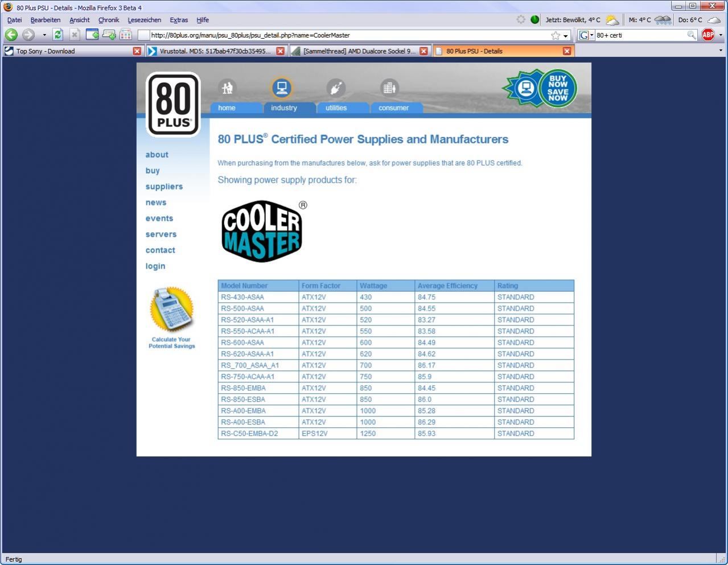Click the 80 PLUS logo
The image size is (728, 565).
pos(173,104)
